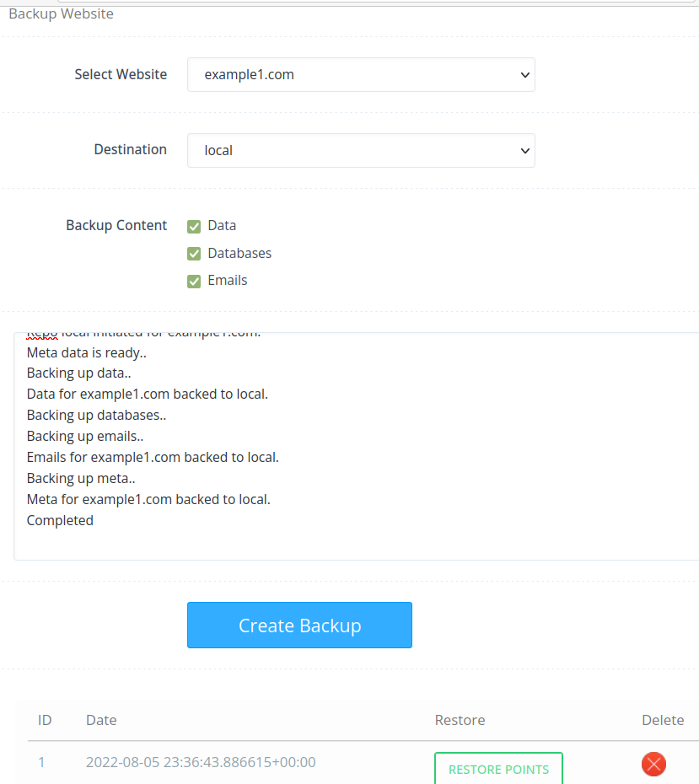Click the Destination field label
Screen dimensions: 699x784
point(130,150)
